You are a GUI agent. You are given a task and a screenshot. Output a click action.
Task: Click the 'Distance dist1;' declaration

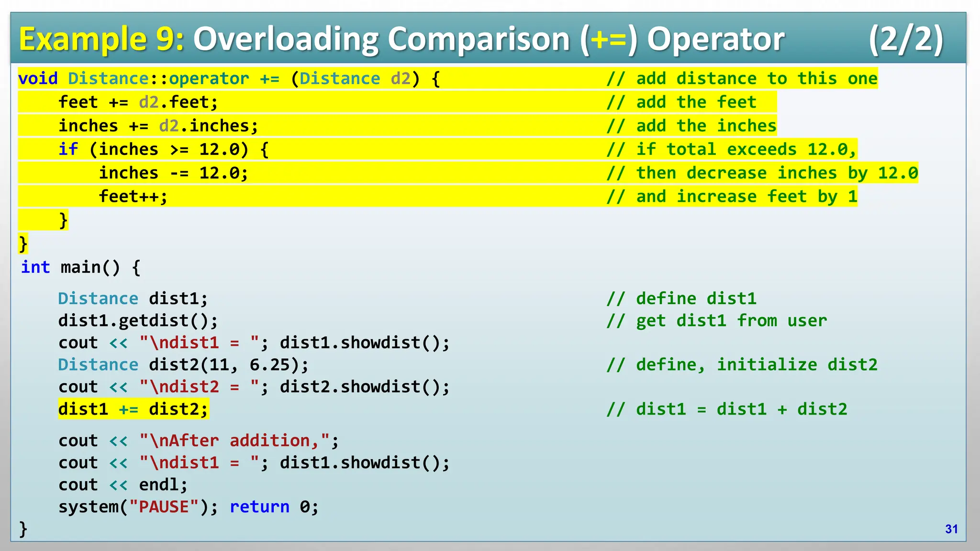click(133, 298)
